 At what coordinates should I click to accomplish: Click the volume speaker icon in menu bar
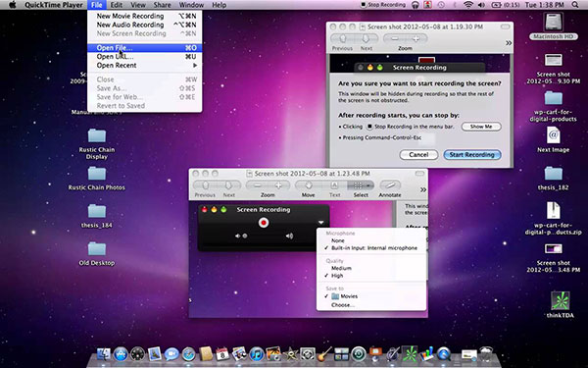481,5
